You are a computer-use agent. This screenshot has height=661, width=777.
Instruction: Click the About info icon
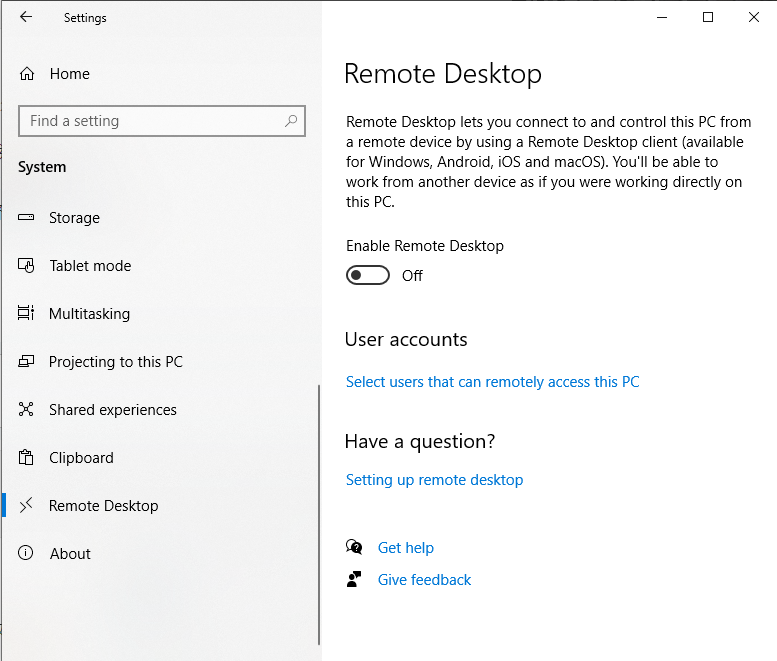[26, 553]
